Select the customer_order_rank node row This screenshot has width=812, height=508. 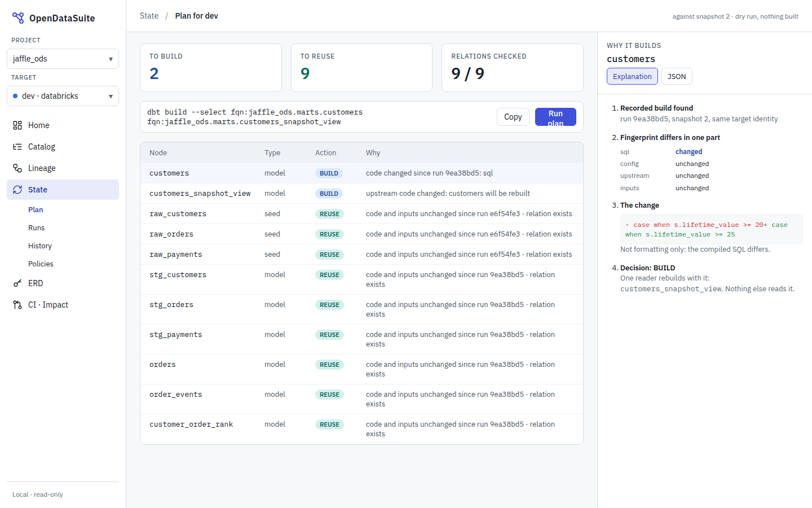tap(361, 429)
